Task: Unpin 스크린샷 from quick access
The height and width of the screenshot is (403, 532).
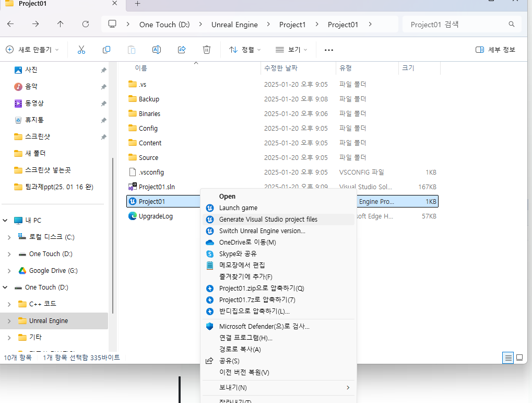Action: tap(103, 137)
